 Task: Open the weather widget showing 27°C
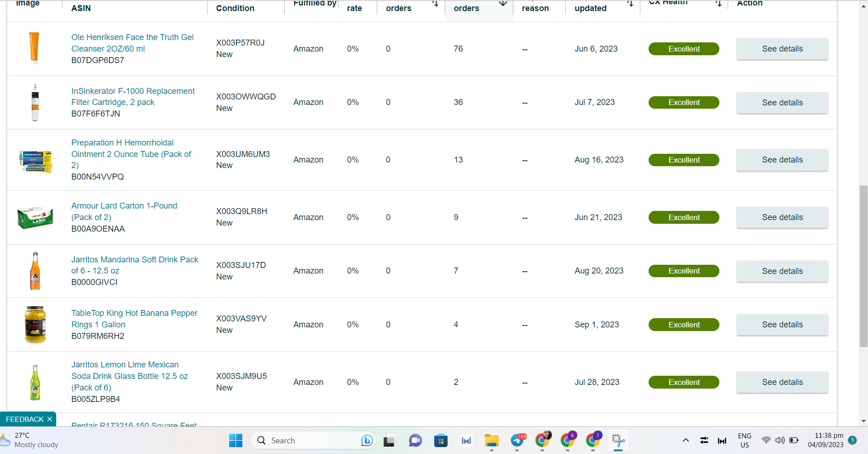pos(30,440)
